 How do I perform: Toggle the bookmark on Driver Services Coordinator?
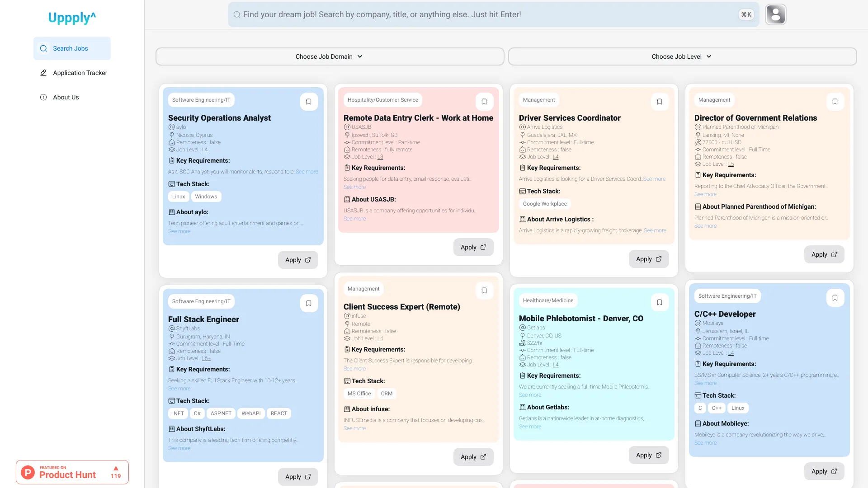tap(660, 101)
